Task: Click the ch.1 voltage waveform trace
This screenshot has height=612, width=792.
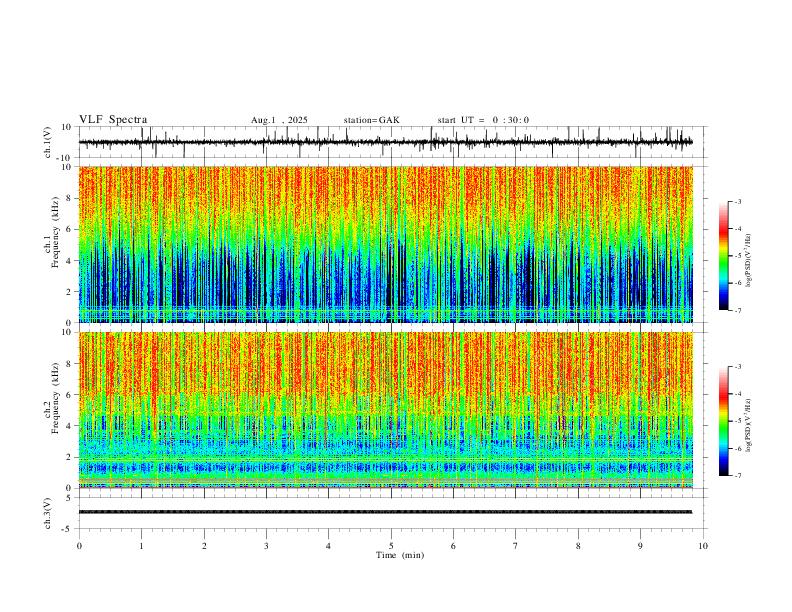Action: click(x=385, y=142)
